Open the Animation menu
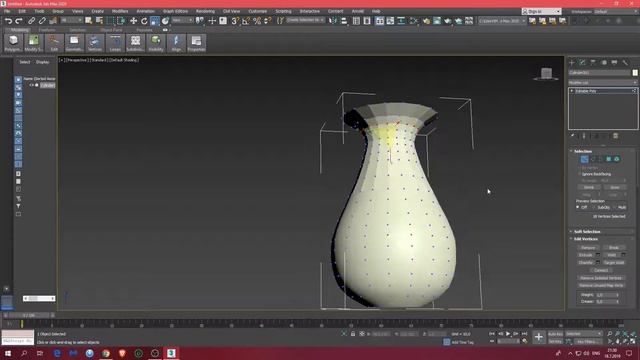This screenshot has width=640, height=360. point(145,11)
